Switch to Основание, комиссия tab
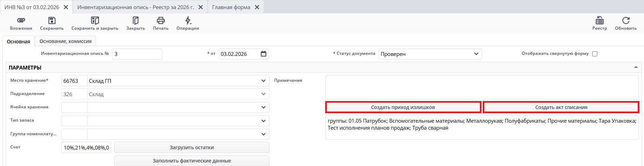 tap(65, 41)
